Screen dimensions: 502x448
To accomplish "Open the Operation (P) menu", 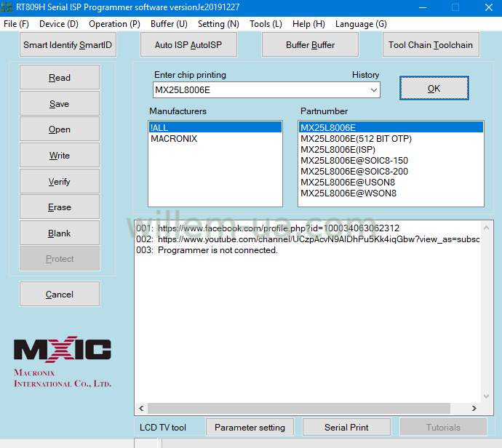I will (x=114, y=24).
